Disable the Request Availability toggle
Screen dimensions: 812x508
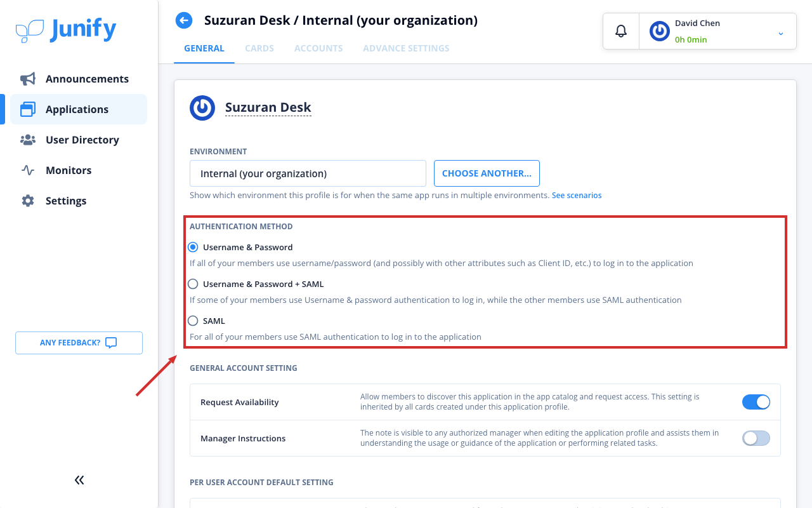click(x=756, y=402)
